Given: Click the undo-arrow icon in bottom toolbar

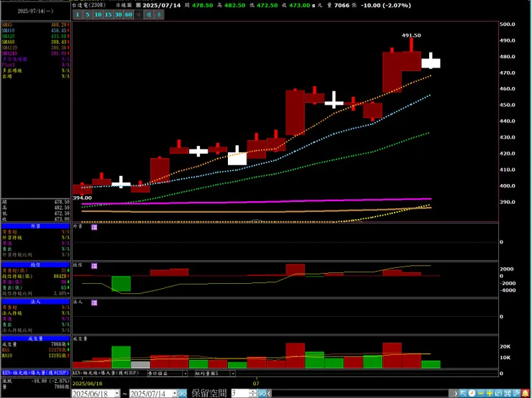Looking at the screenshot, I should pos(498,393).
